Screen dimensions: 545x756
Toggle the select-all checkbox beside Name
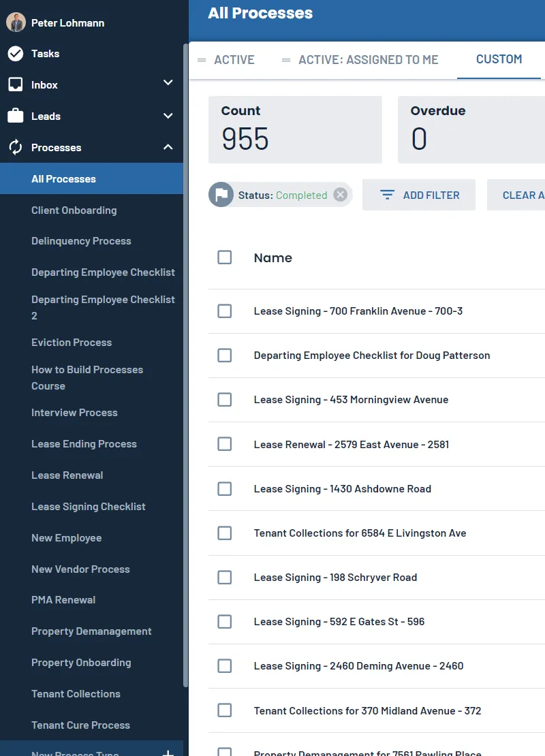click(224, 257)
